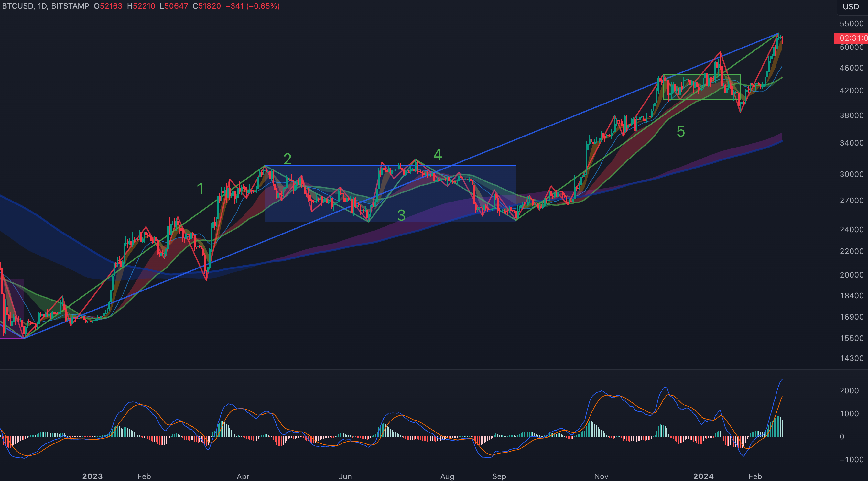The height and width of the screenshot is (481, 868).
Task: Click the 55000 price axis label
Action: coord(852,24)
